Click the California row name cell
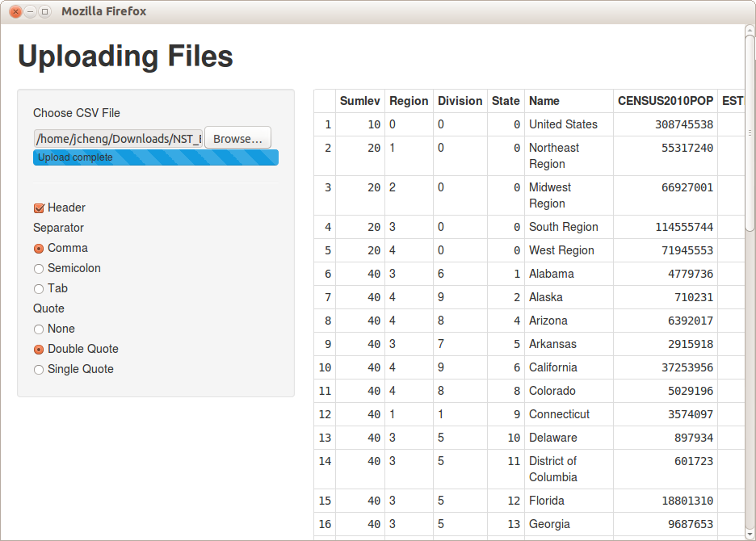The width and height of the screenshot is (756, 541). [x=553, y=367]
